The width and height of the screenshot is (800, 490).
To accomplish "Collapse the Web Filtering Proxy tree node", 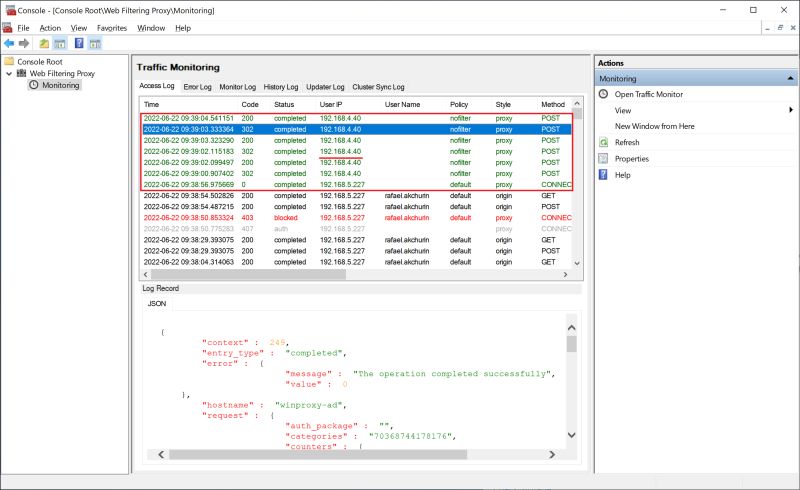I will tap(9, 74).
